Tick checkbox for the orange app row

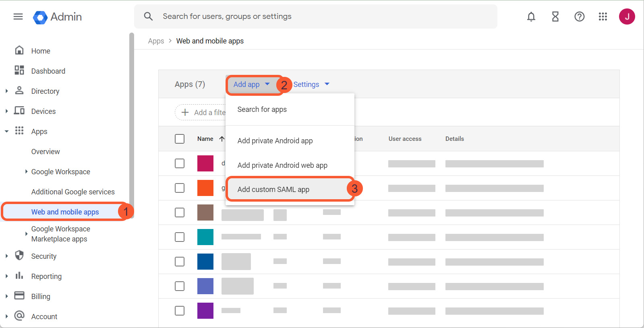point(180,188)
